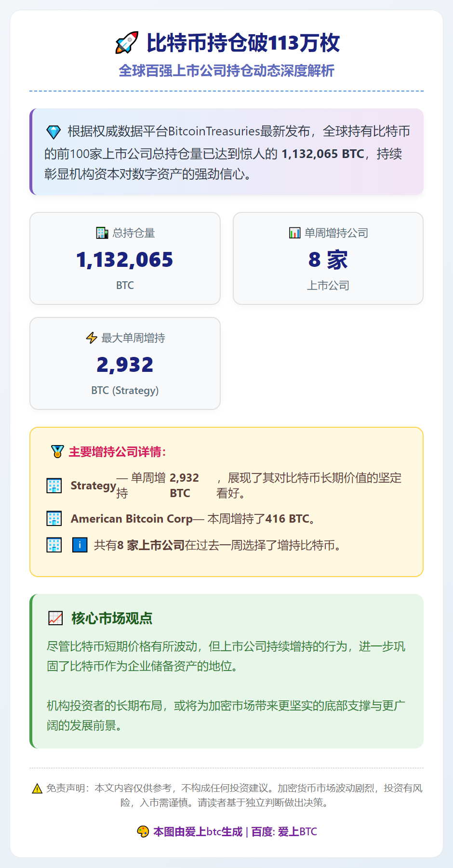Click the 核心市场观点 heading
This screenshot has width=453, height=868.
[112, 618]
